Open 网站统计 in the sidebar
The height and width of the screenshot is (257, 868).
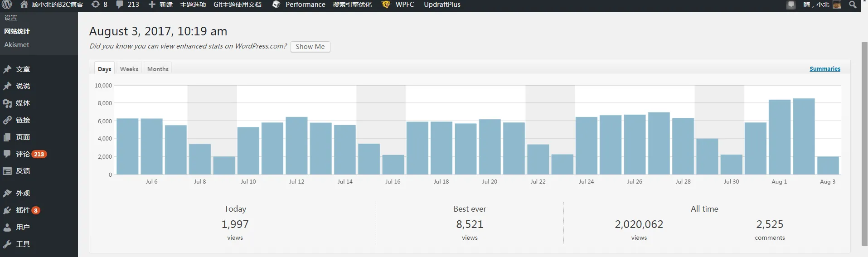pos(17,31)
